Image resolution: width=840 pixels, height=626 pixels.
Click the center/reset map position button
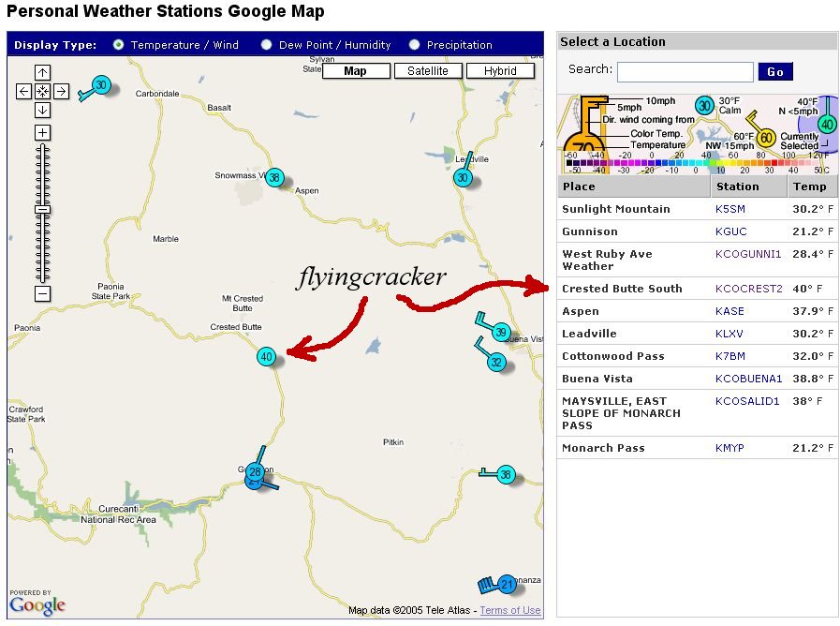[x=42, y=91]
